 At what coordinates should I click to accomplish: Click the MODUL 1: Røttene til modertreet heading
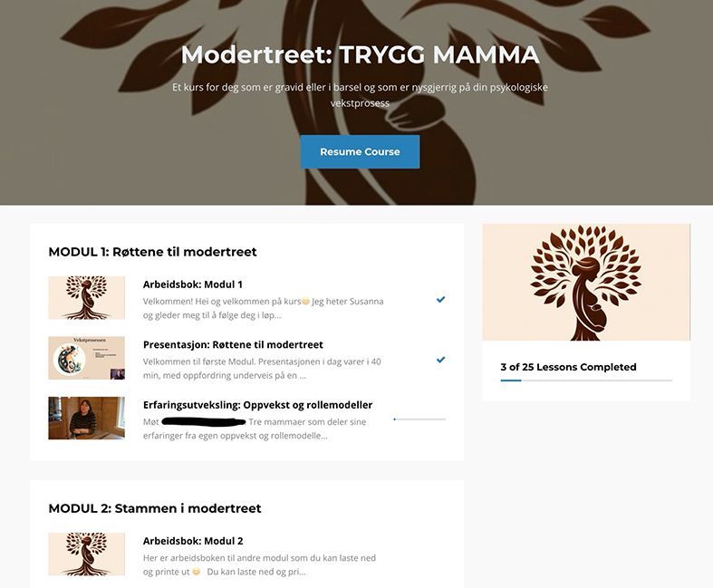click(x=152, y=252)
